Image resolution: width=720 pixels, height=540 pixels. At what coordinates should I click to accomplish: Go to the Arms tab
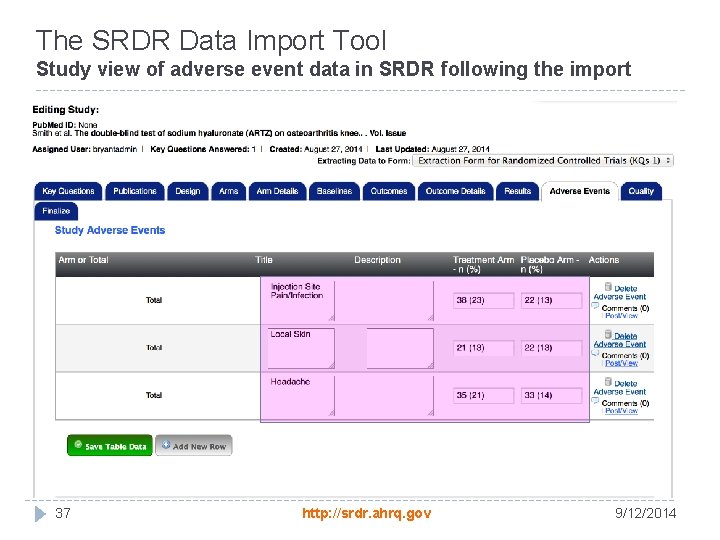pos(229,191)
